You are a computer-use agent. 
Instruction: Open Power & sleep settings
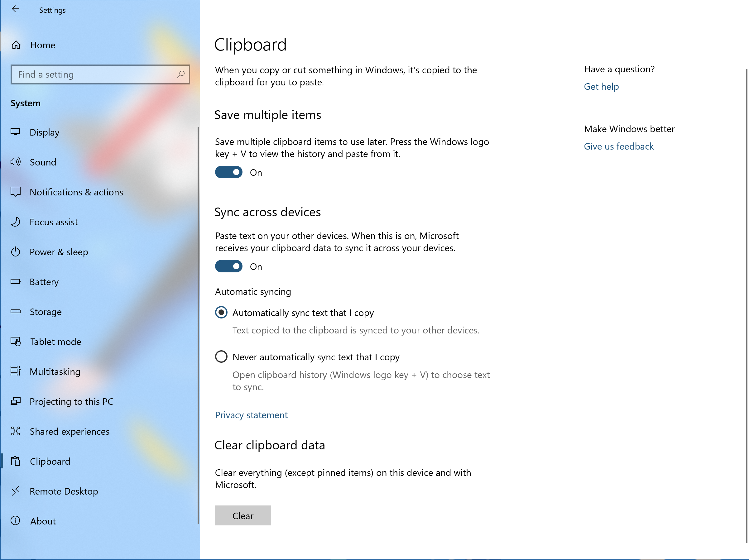(x=59, y=252)
